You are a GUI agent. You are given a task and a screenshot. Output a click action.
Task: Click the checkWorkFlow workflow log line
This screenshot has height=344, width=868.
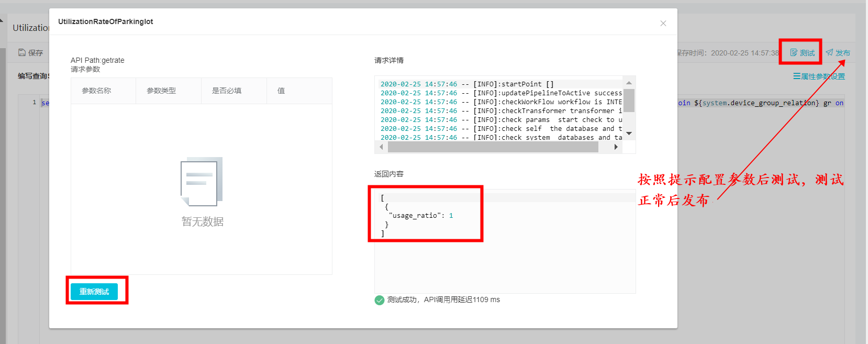pyautogui.click(x=501, y=102)
